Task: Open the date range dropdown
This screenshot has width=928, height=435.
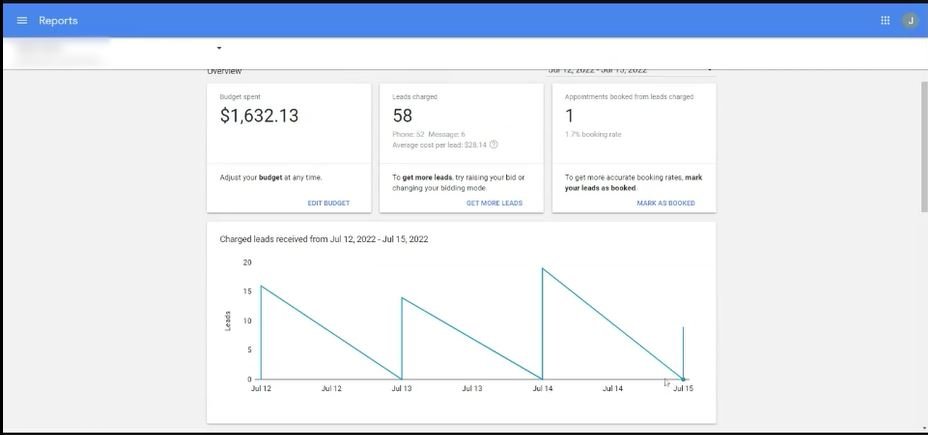Action: (629, 70)
